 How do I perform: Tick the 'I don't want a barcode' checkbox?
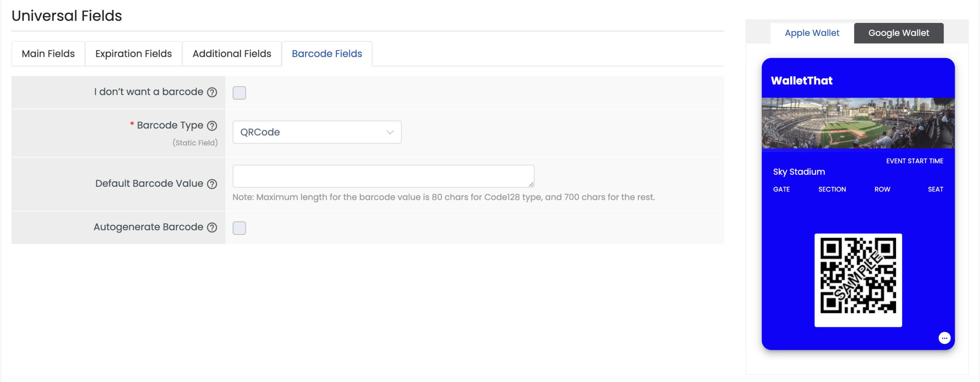pyautogui.click(x=239, y=93)
